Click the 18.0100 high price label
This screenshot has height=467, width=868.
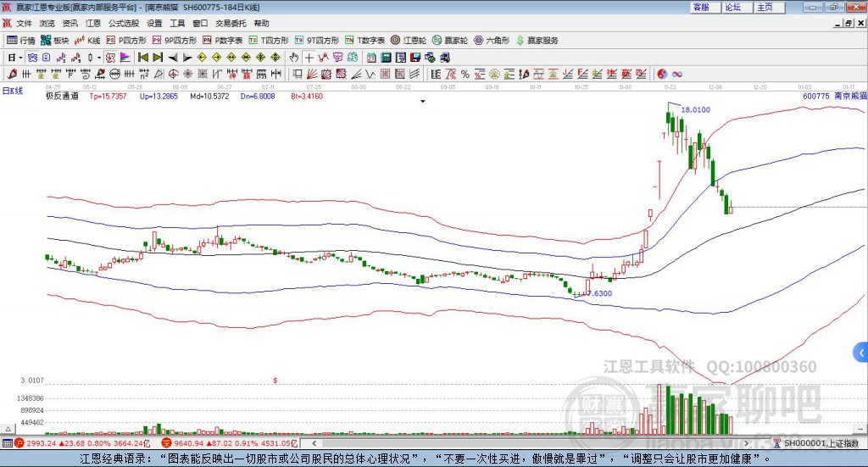click(x=695, y=110)
